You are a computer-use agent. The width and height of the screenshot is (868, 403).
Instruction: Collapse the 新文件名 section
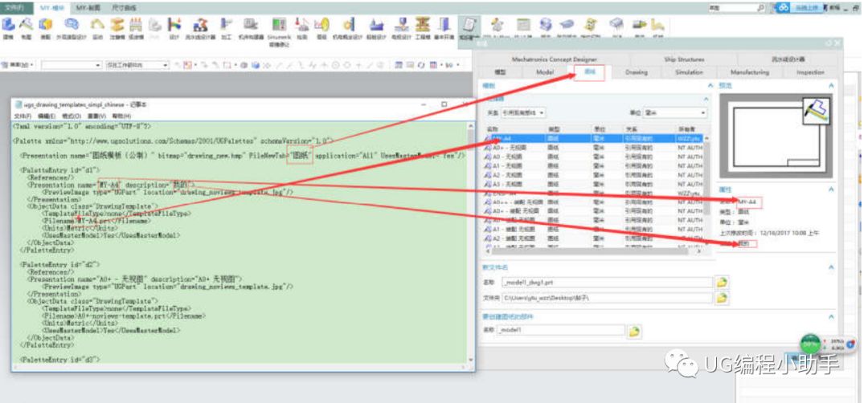pyautogui.click(x=831, y=267)
